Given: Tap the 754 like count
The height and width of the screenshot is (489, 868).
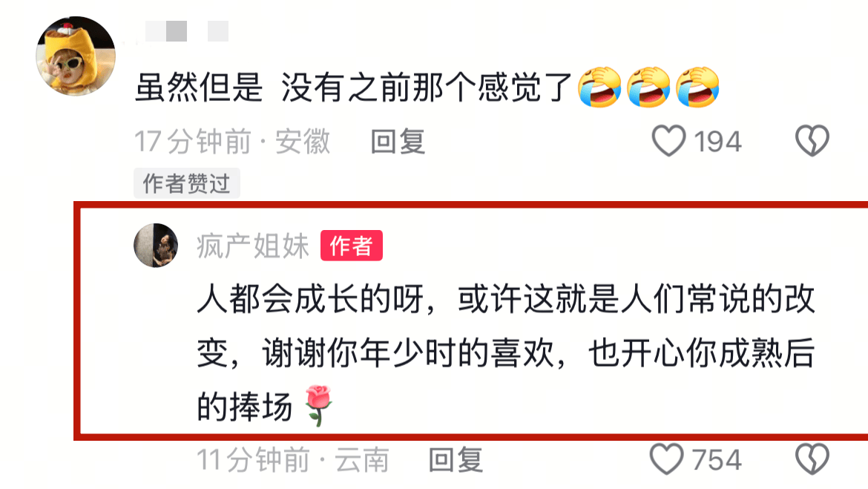Looking at the screenshot, I should pos(717,460).
